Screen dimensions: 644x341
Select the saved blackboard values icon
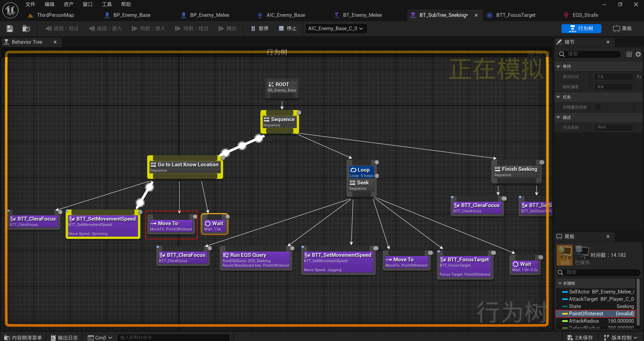(582, 255)
